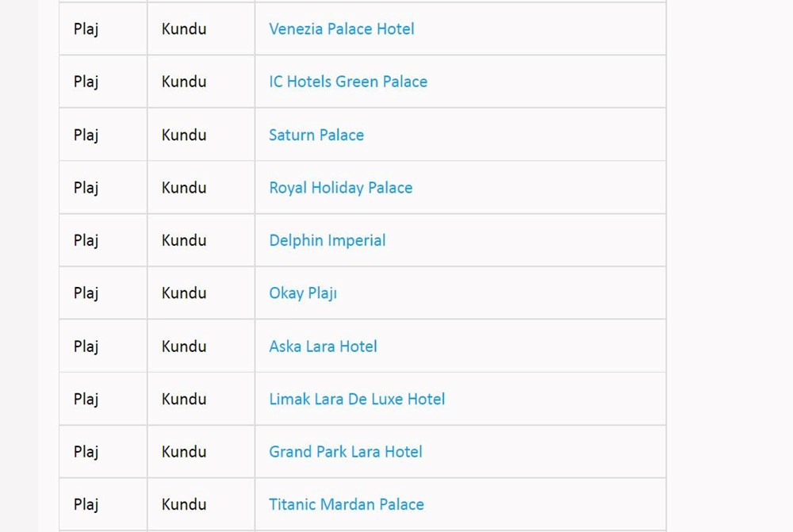Visit the Limak Lara De Luxe Hotel link
Image resolution: width=793 pixels, height=532 pixels.
tap(356, 399)
